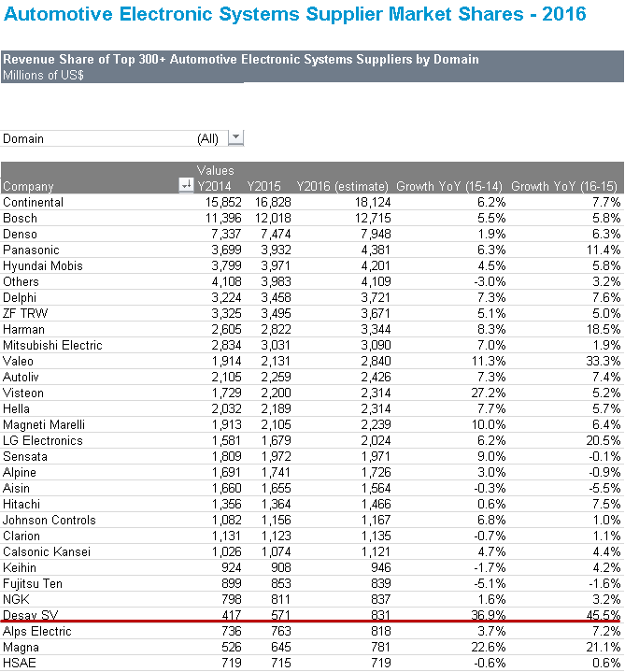Viewport: 625px width, 672px height.
Task: Select the Y2014 column header
Action: pyautogui.click(x=214, y=186)
